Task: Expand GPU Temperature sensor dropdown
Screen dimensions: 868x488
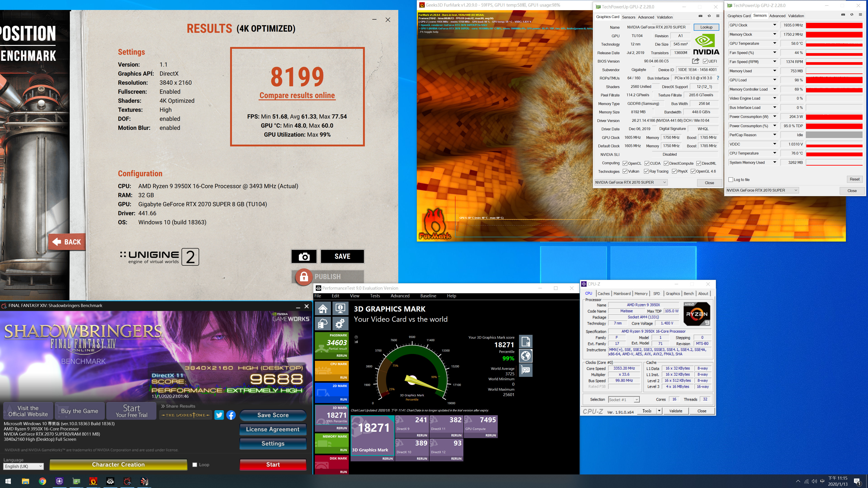Action: pos(775,43)
